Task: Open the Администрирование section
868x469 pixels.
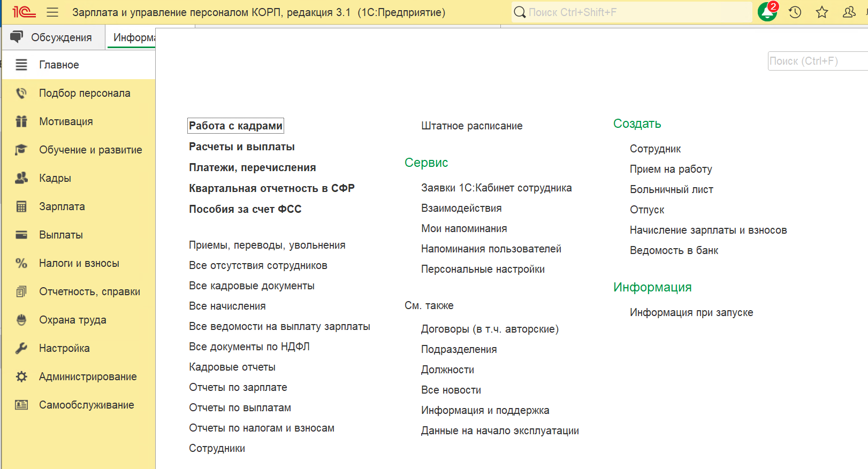Action: coord(79,376)
